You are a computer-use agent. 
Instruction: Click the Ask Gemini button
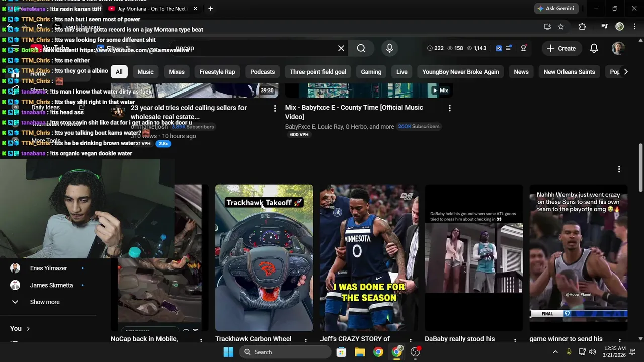(x=556, y=9)
